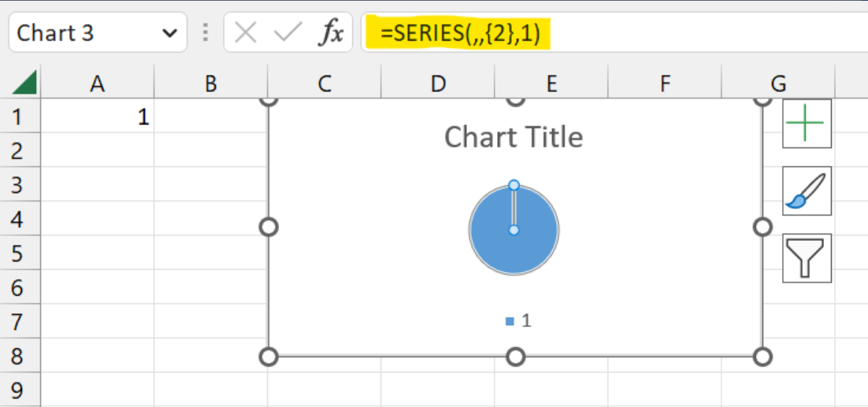
Task: Cancel the formula bar entry
Action: click(246, 32)
